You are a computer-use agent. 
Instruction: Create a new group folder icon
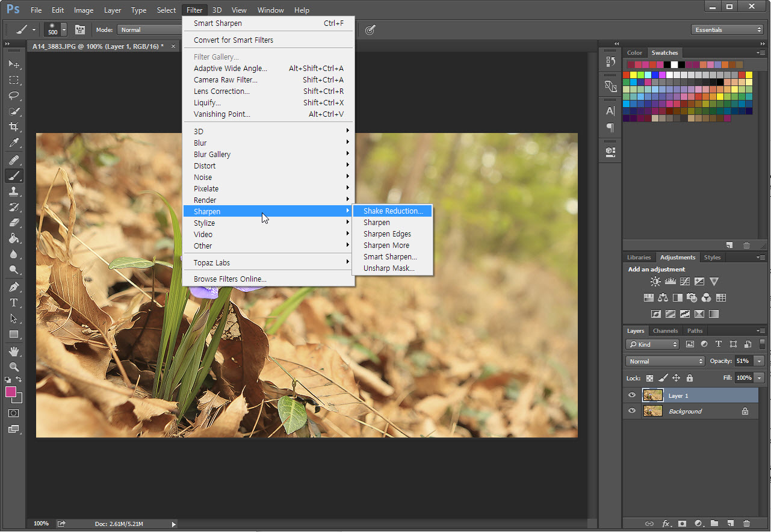click(714, 524)
